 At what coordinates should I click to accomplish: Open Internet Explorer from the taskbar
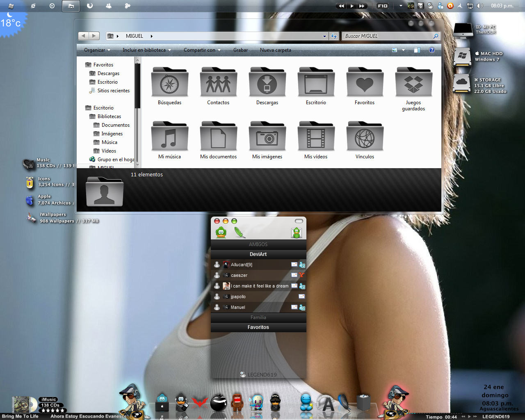tap(33, 6)
